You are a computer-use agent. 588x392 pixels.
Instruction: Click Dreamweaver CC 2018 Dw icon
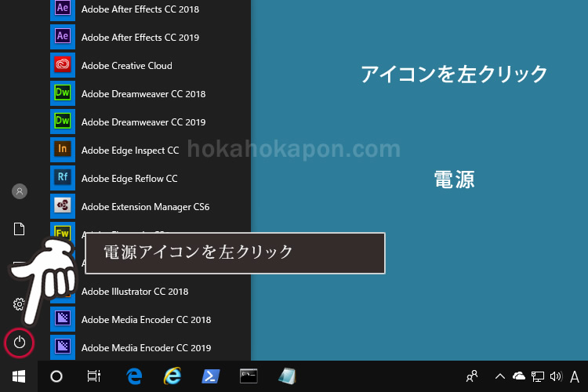tap(63, 93)
